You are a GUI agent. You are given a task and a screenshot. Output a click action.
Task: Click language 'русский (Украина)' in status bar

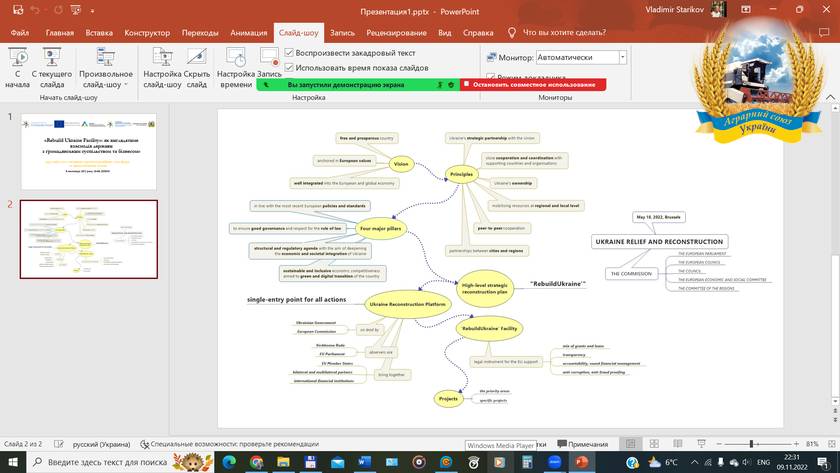pyautogui.click(x=101, y=444)
